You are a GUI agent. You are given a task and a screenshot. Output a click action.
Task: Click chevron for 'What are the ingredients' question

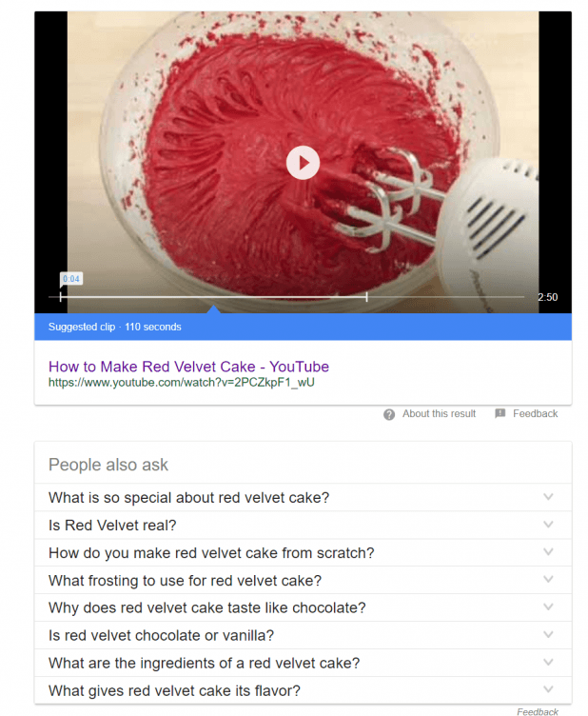tap(548, 662)
